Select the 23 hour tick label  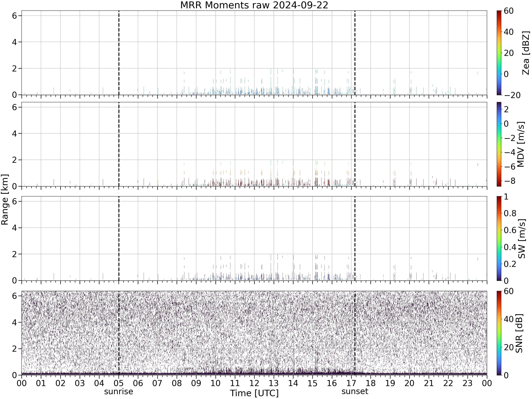pyautogui.click(x=468, y=383)
